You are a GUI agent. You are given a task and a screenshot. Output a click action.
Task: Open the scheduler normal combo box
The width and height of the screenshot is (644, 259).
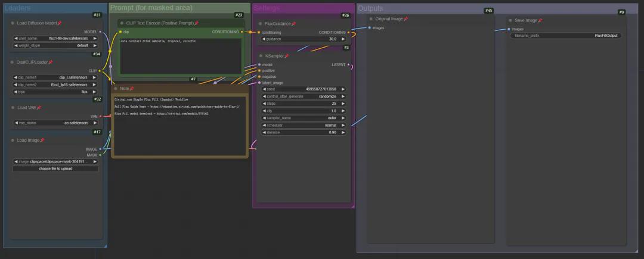point(304,125)
